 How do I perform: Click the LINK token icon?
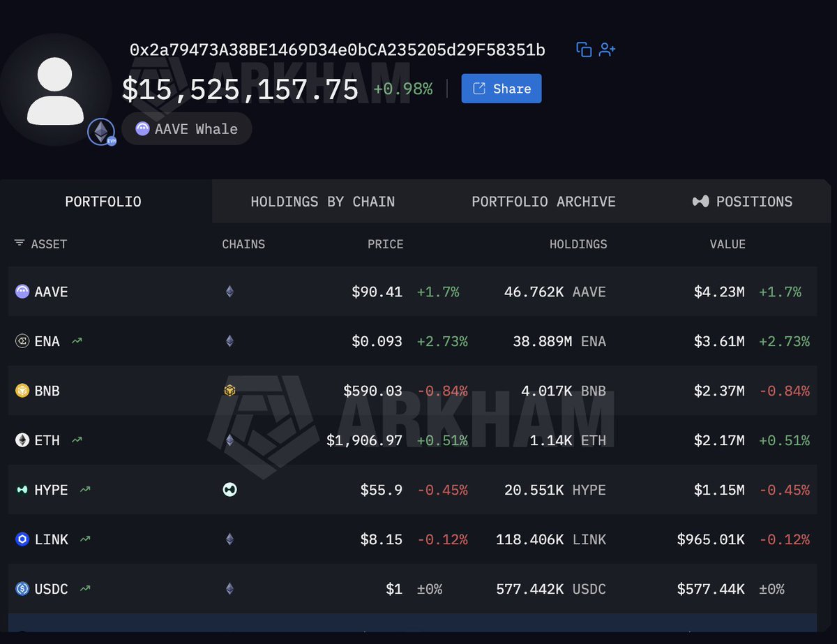[22, 539]
